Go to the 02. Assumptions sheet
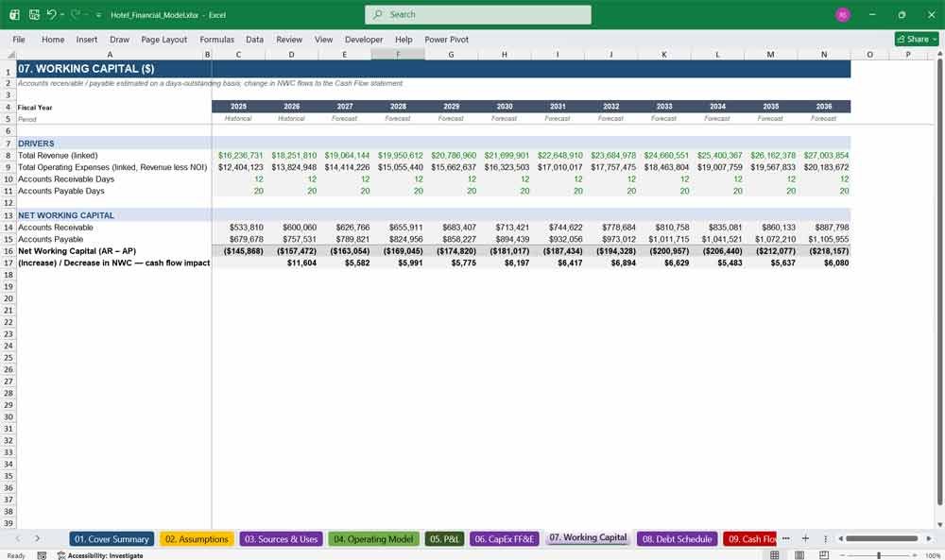Image resolution: width=945 pixels, height=560 pixels. [x=197, y=539]
